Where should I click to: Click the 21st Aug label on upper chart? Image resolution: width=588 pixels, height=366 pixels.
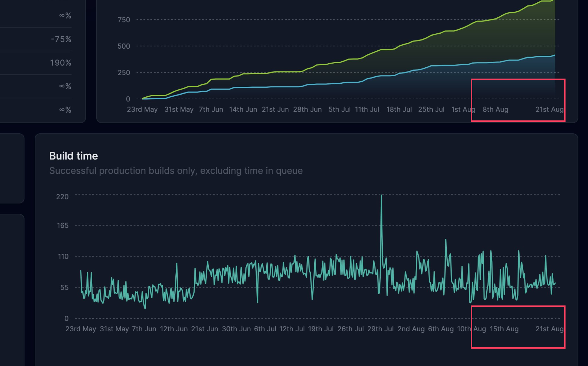(549, 109)
